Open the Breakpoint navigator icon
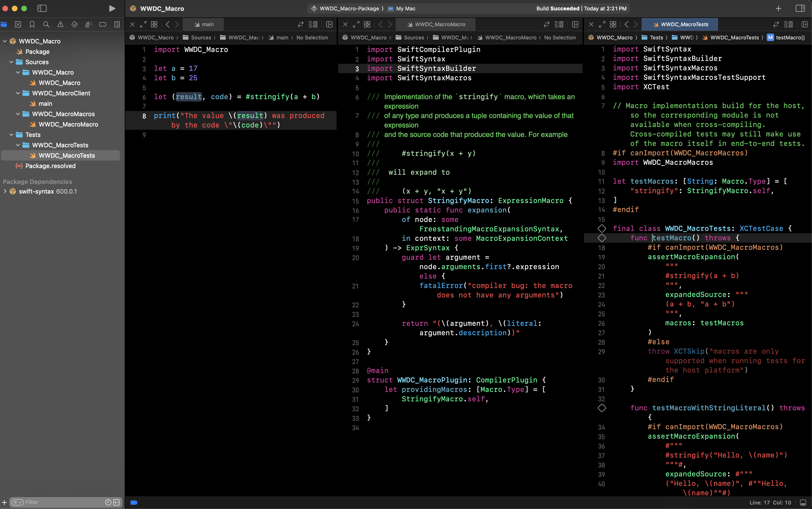Viewport: 812px width, 509px height. pos(103,24)
